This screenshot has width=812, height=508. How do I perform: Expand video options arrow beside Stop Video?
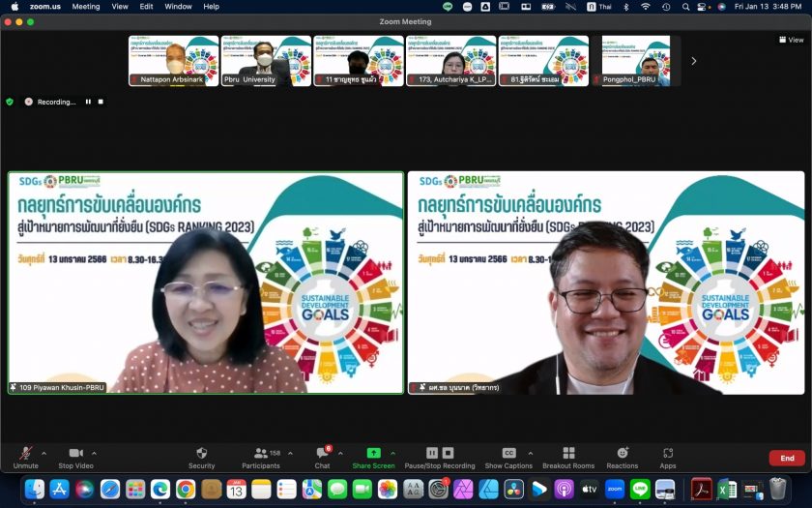(94, 453)
